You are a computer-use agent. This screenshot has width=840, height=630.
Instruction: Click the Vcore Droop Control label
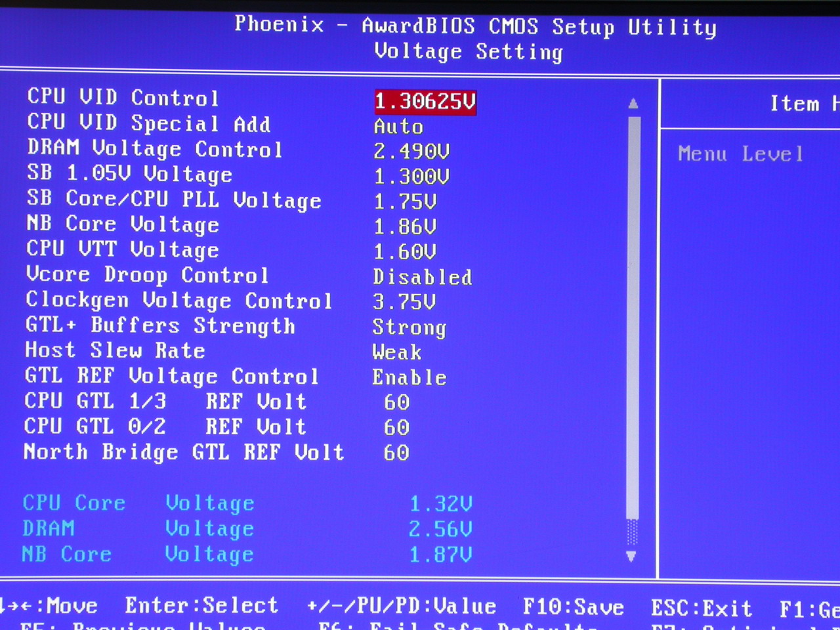(x=148, y=274)
